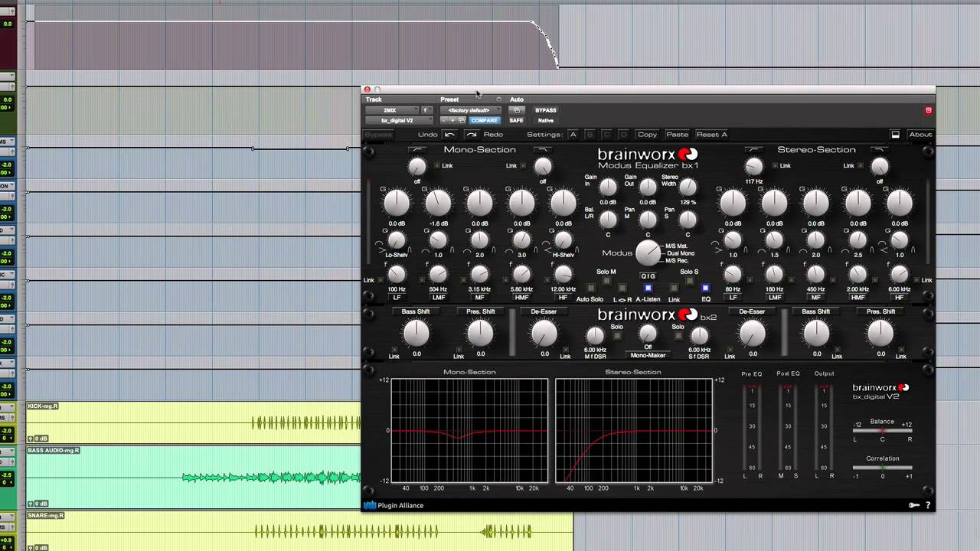Toggle the L<>R swap button
The image size is (980, 551).
[x=622, y=289]
